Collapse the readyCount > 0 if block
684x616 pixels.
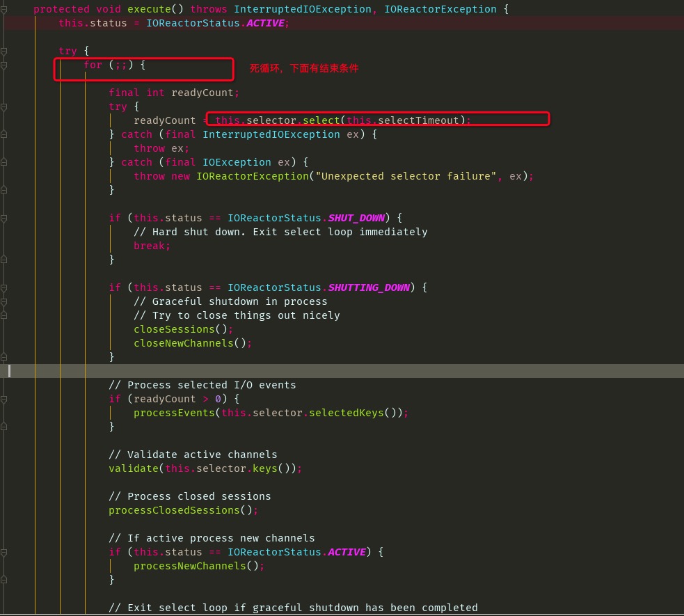click(x=3, y=398)
